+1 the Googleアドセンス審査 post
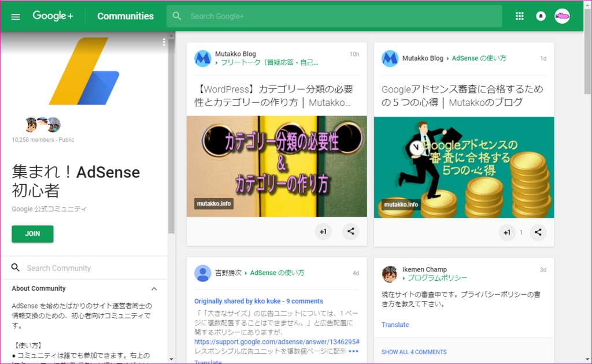Screen dimensions: 592x364 [x=507, y=233]
